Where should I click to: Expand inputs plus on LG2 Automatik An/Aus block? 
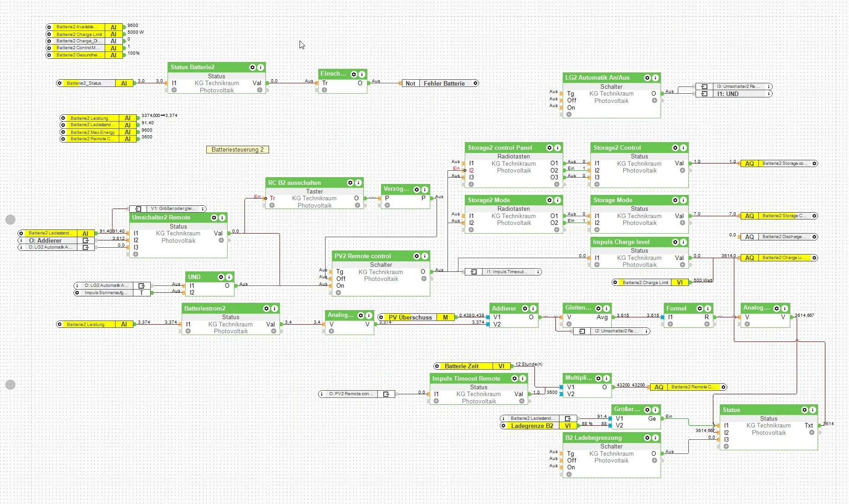click(x=569, y=115)
